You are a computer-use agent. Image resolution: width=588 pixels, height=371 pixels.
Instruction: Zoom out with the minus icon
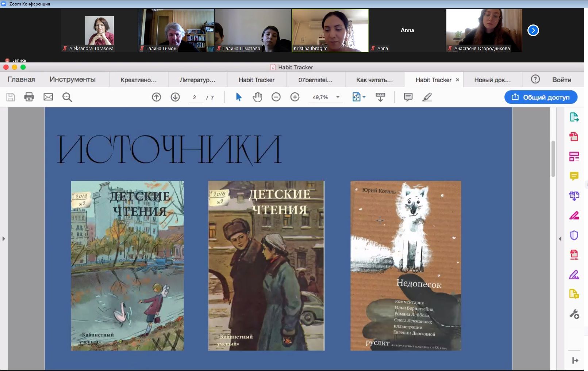tap(276, 97)
